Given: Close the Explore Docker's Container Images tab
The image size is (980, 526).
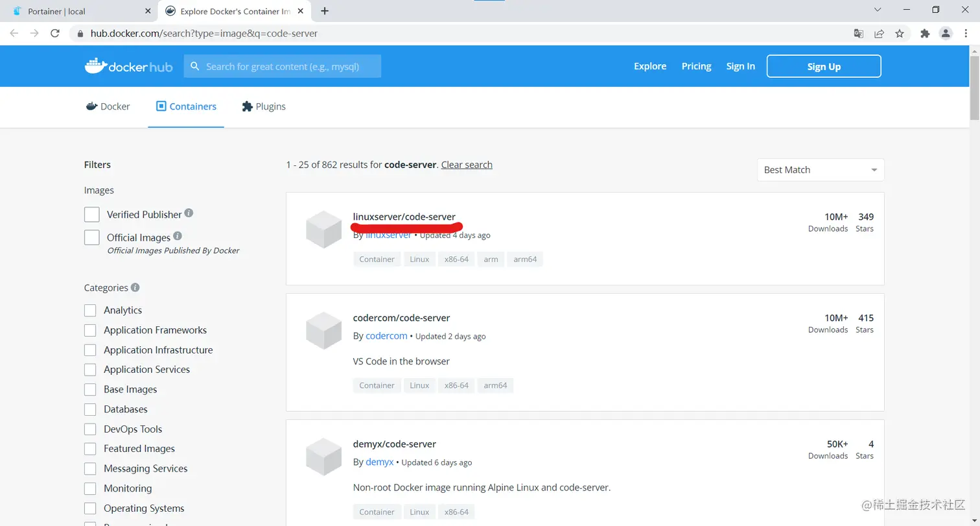Looking at the screenshot, I should tap(302, 11).
